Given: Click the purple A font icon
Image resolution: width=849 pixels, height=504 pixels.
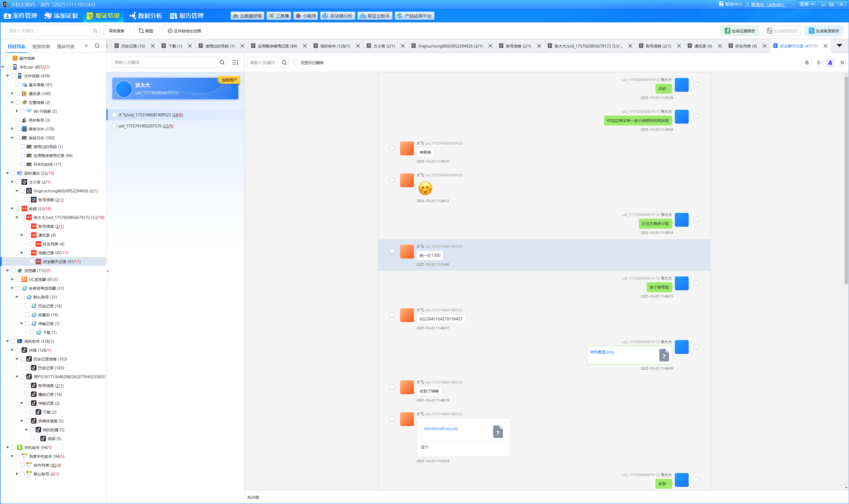Looking at the screenshot, I should click(x=830, y=62).
